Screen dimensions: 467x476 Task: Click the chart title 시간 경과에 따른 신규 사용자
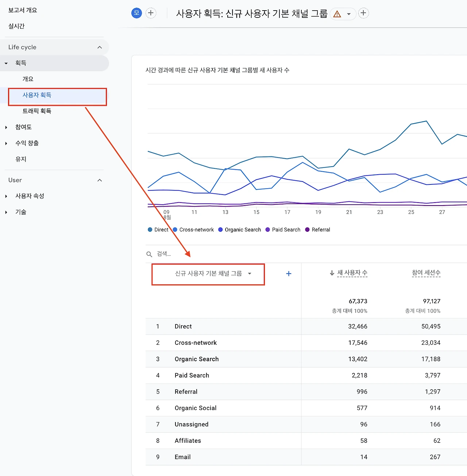217,70
